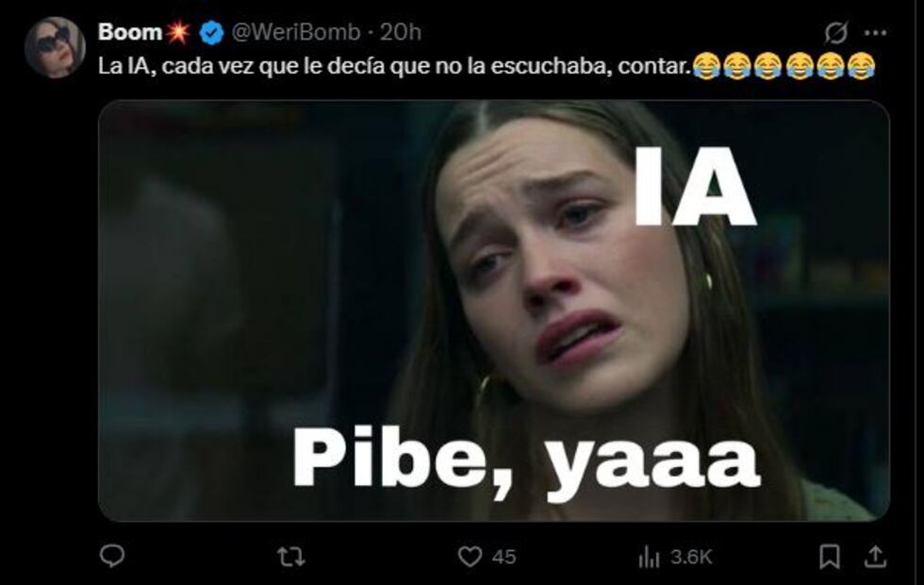Image resolution: width=924 pixels, height=585 pixels.
Task: Open the crying woman meme image
Action: pos(494,310)
